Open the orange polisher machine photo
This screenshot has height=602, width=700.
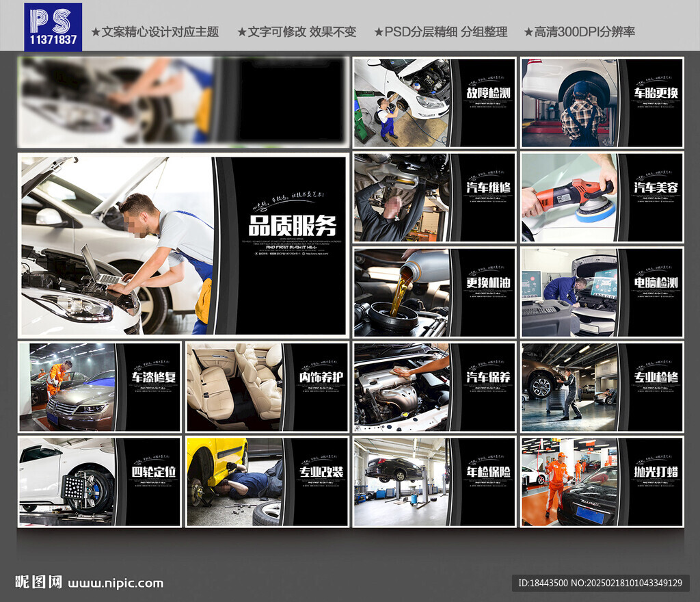coord(569,198)
